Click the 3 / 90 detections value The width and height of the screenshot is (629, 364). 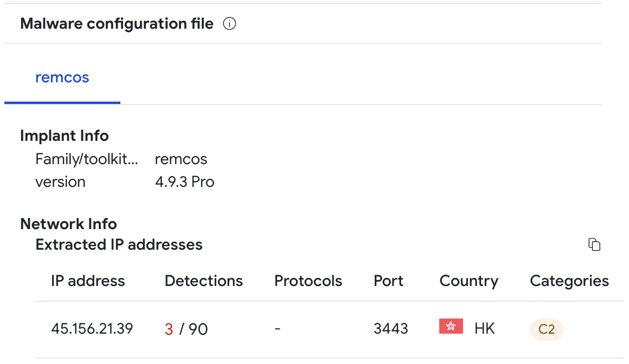coord(186,329)
